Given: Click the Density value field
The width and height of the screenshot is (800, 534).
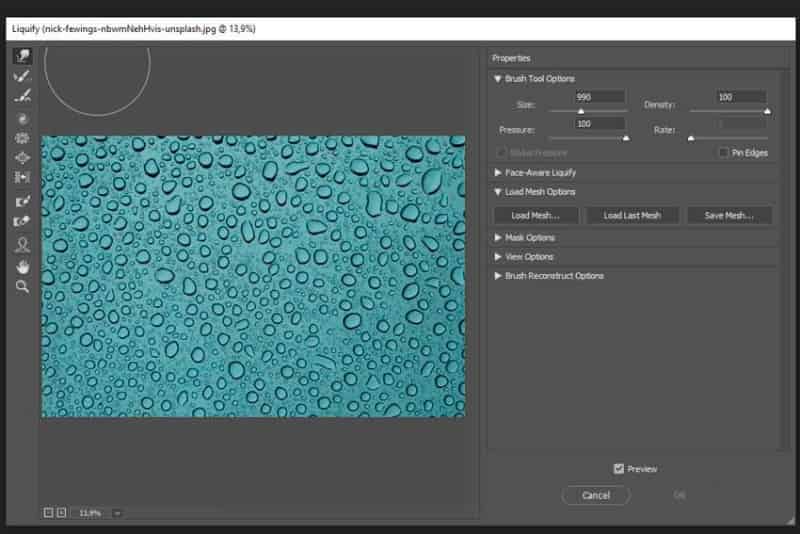Looking at the screenshot, I should (x=741, y=97).
